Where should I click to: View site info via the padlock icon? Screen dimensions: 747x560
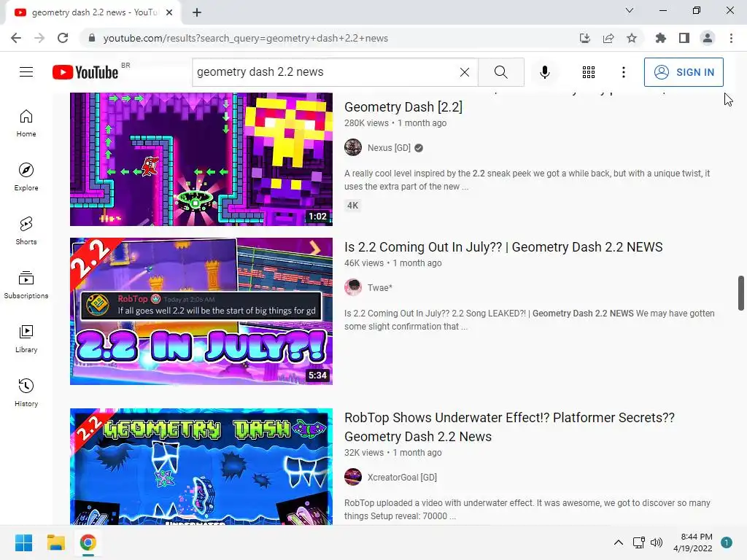pos(92,38)
